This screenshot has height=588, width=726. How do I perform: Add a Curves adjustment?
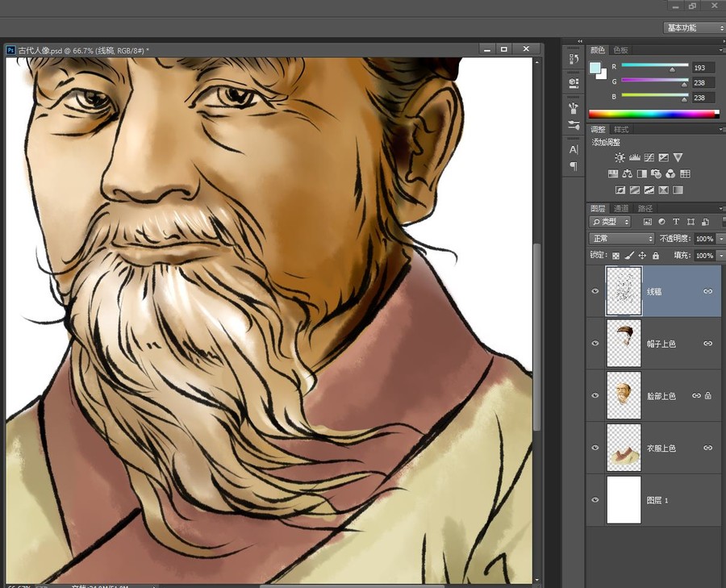pos(649,157)
